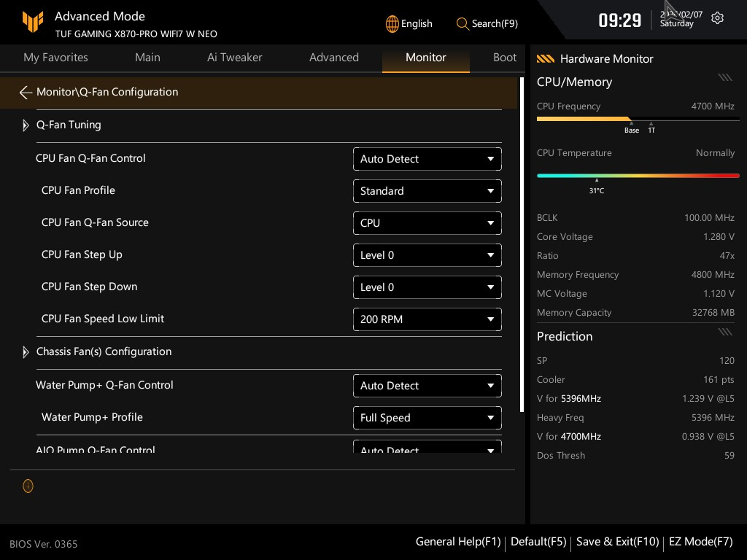Expand the Q-Fan Tuning submenu

[26, 125]
